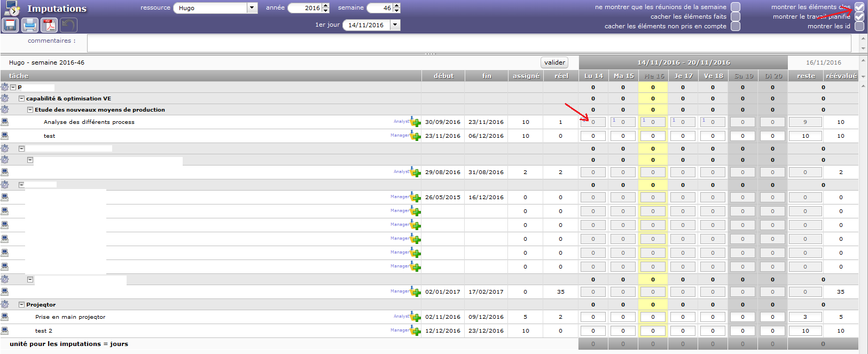Screen dimensions: 868x354
Task: Collapse 'Etude des nouveaux moyens de production' node
Action: [30, 109]
